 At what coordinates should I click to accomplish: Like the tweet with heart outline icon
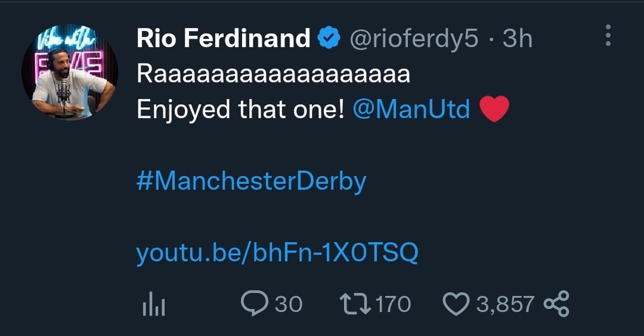click(457, 305)
